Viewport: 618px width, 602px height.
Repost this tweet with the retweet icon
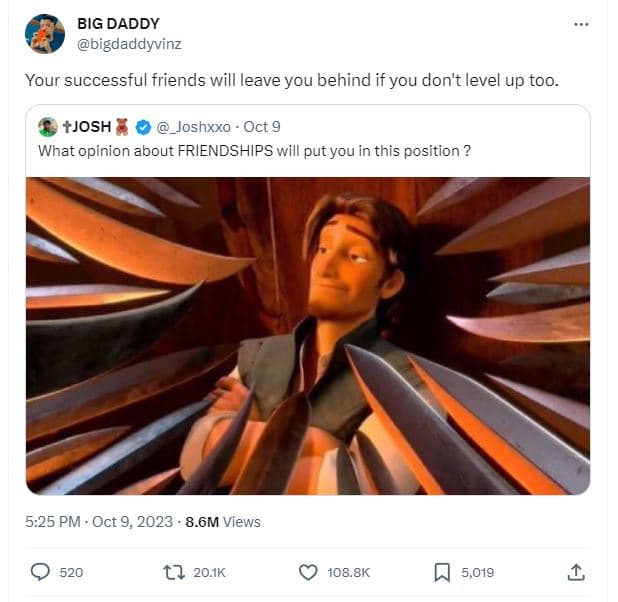pos(172,572)
